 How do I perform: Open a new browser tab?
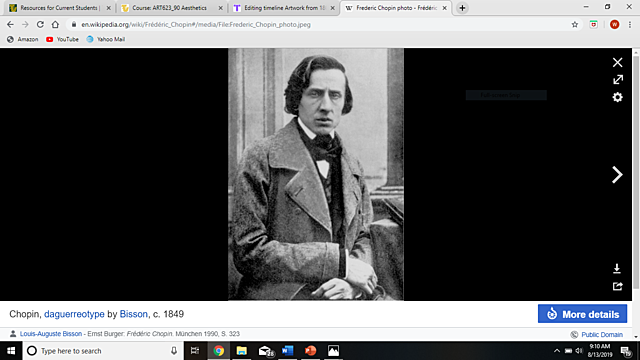pyautogui.click(x=462, y=8)
